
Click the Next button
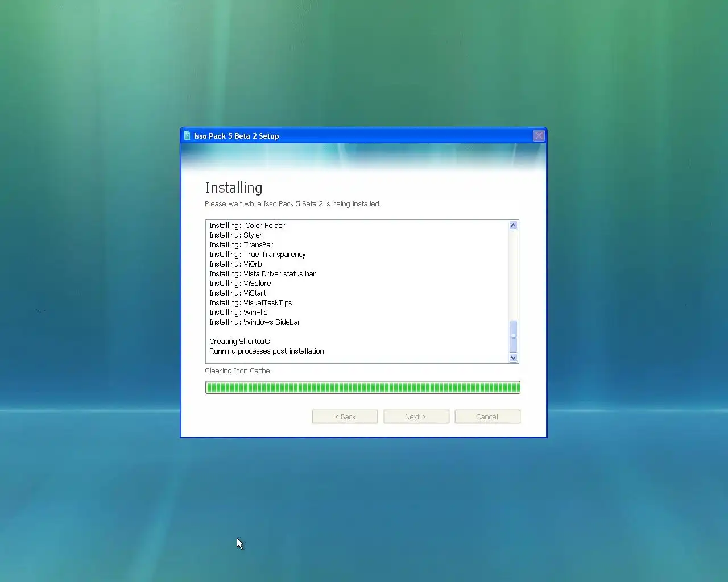416,417
